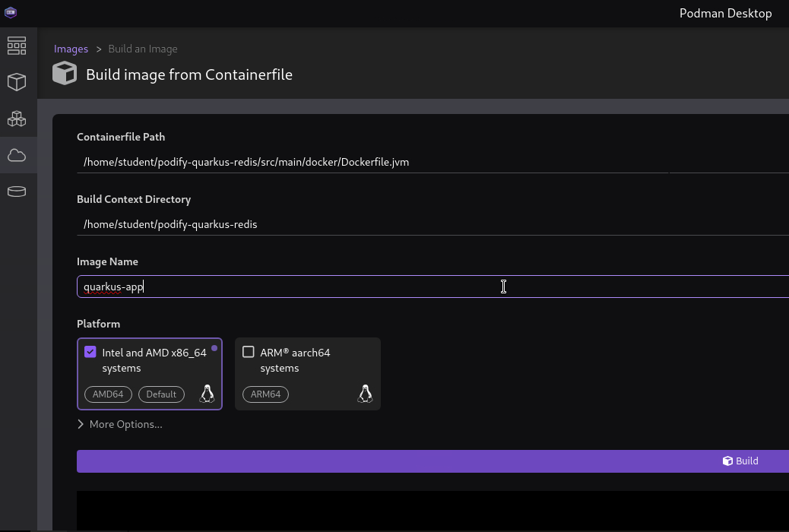Uncheck Intel and AMD x86_64 systems checkbox
Screen dimensions: 789x532
[x=90, y=352]
